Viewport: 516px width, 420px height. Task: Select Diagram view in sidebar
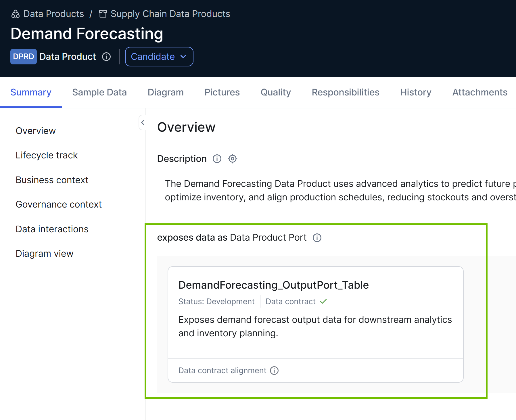[45, 254]
